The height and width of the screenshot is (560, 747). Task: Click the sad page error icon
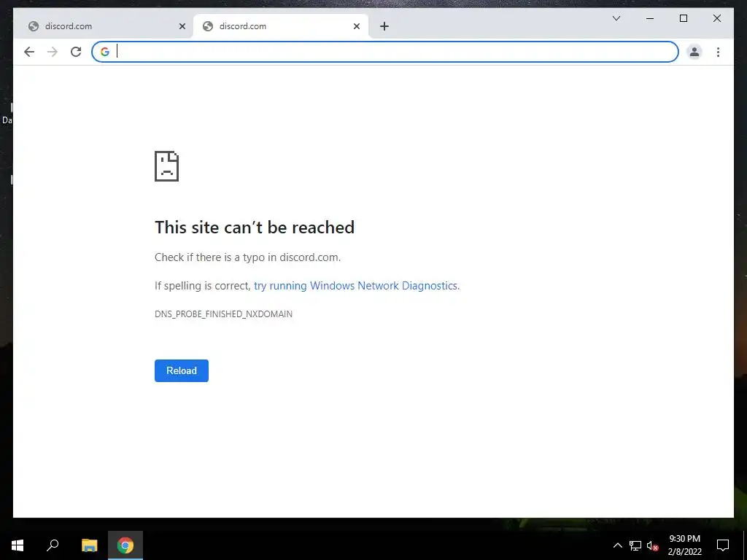pyautogui.click(x=167, y=166)
